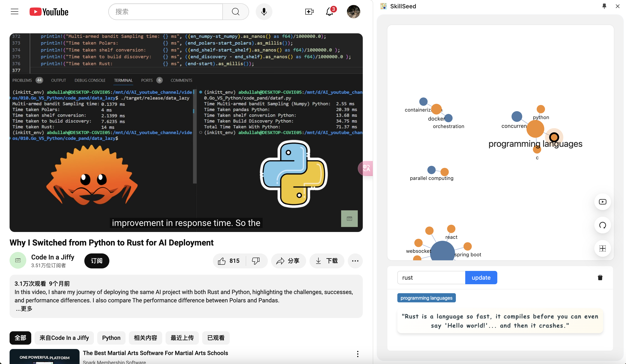Dislike the video with thumbs down
626x364 pixels.
(256, 261)
